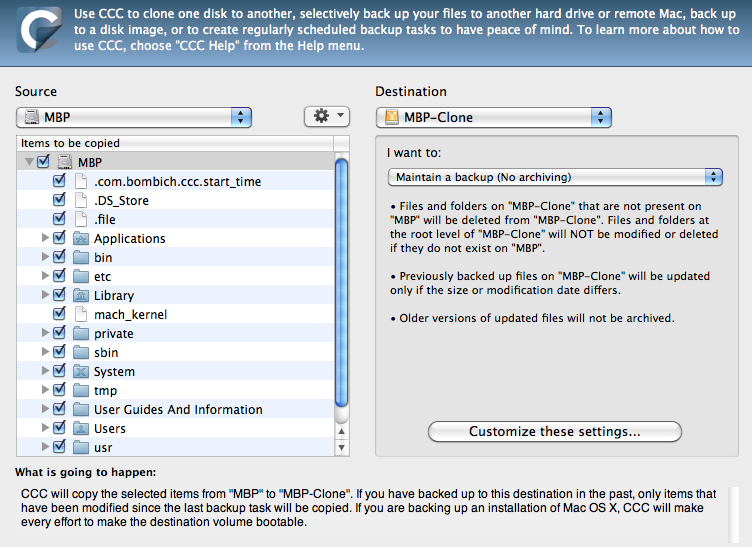Click the MBP disk icon in Source popup
This screenshot has width=752, height=547.
(32, 117)
